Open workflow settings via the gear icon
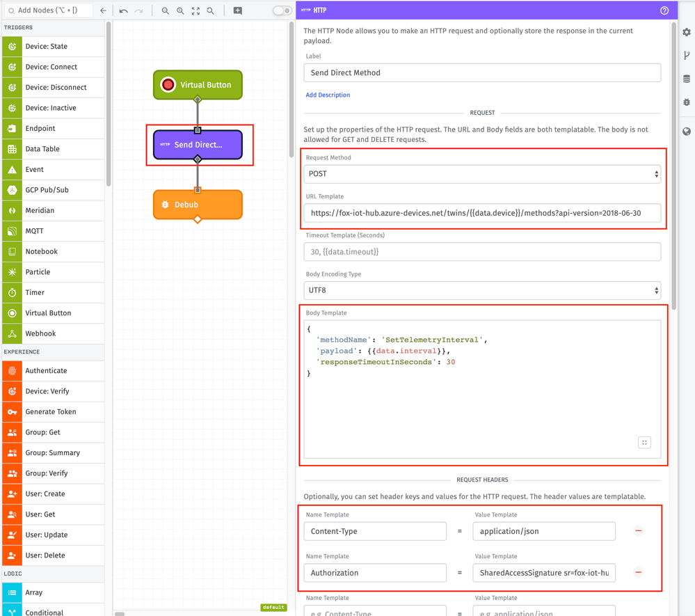 pyautogui.click(x=686, y=31)
